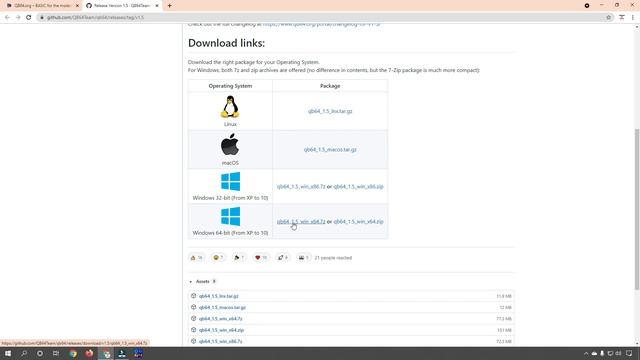The height and width of the screenshot is (360, 640).
Task: Download qb64_1.5_win_x86.7z from the table
Action: click(x=301, y=187)
